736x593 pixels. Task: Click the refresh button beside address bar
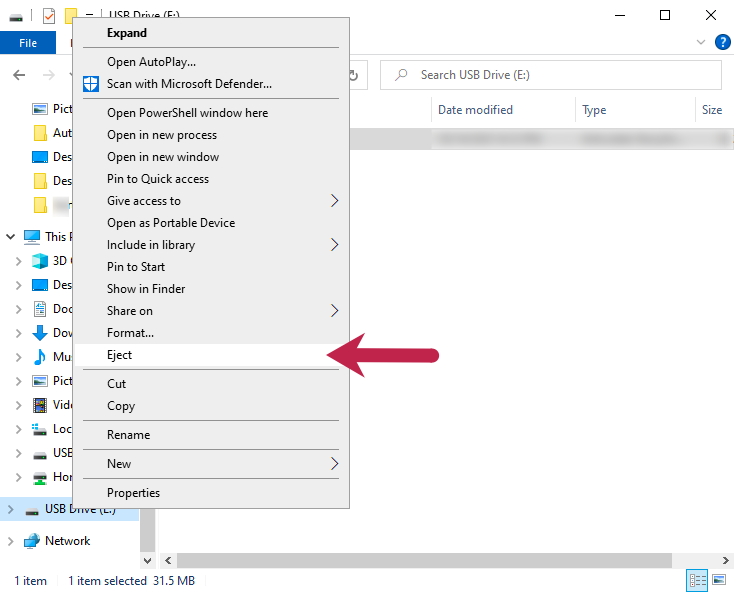pos(354,75)
